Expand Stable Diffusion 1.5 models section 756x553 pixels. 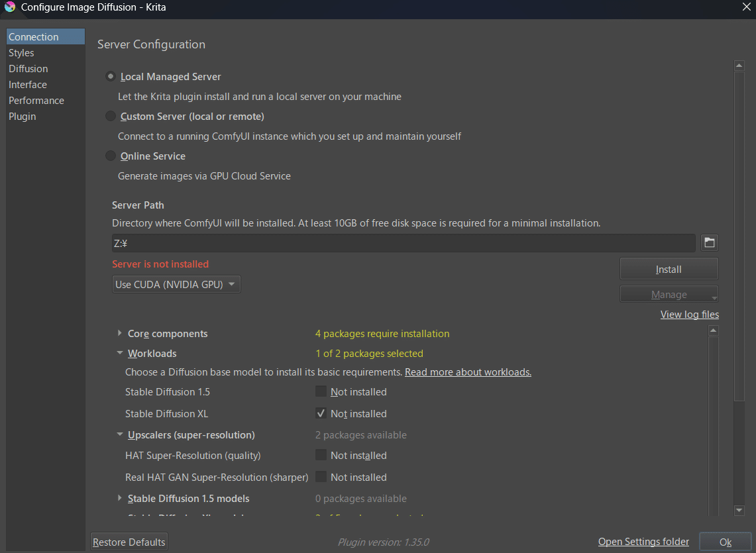[120, 499]
